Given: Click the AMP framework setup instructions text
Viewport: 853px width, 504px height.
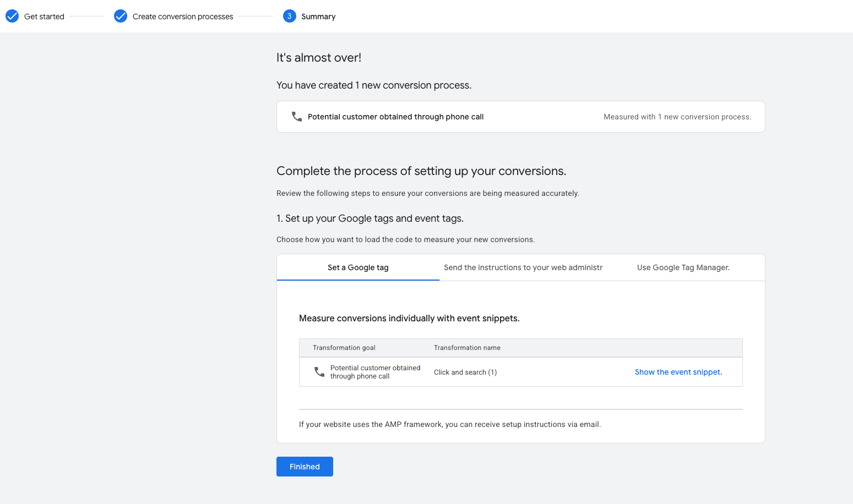Looking at the screenshot, I should point(450,424).
